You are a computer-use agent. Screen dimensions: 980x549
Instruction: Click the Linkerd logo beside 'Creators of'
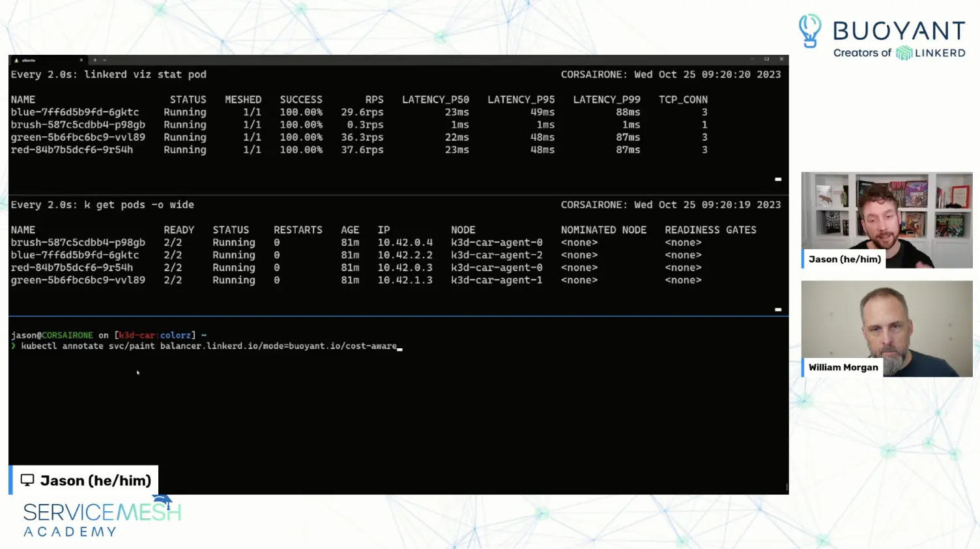(903, 53)
